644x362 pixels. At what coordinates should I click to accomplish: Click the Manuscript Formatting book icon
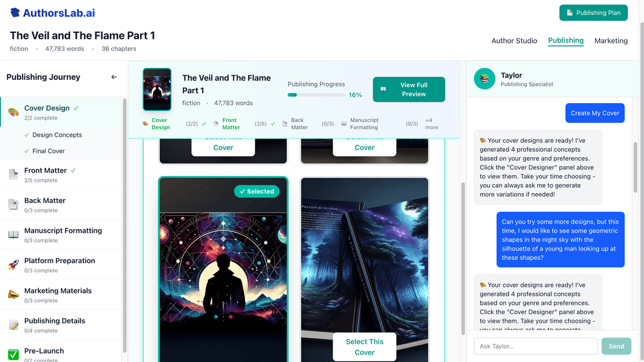click(x=14, y=234)
